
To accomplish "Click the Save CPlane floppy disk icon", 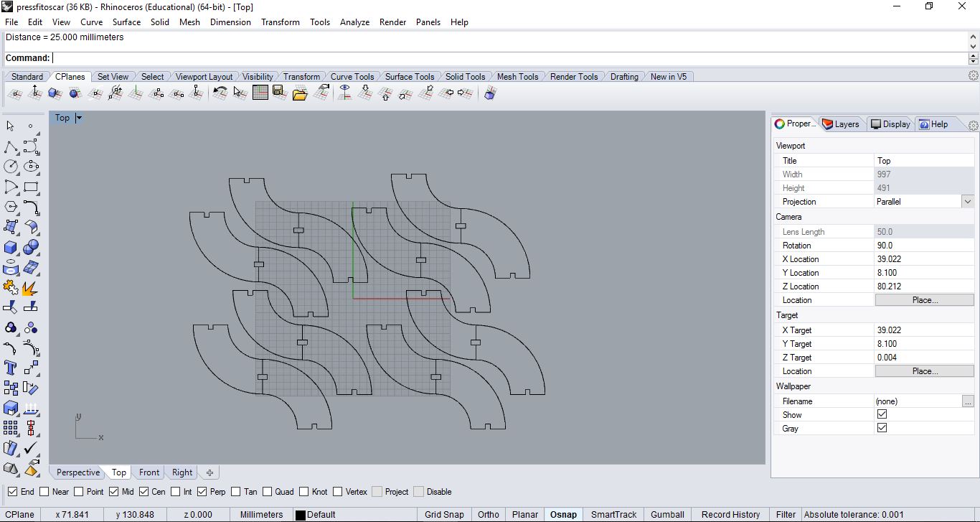I will pyautogui.click(x=280, y=93).
